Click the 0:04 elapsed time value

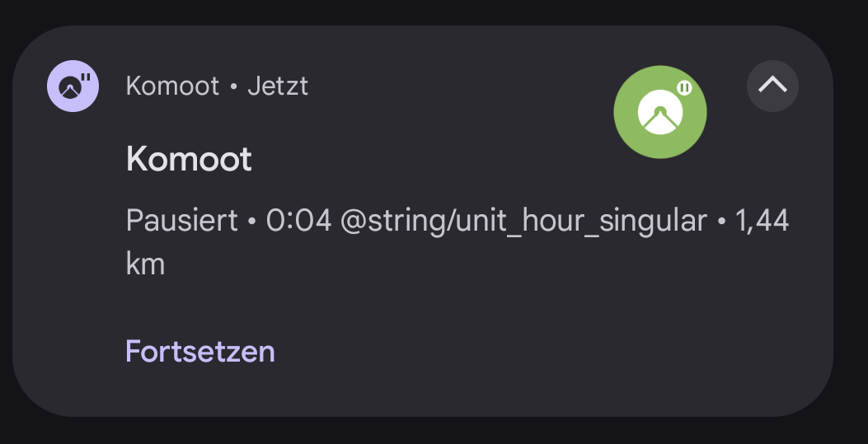pyautogui.click(x=299, y=221)
